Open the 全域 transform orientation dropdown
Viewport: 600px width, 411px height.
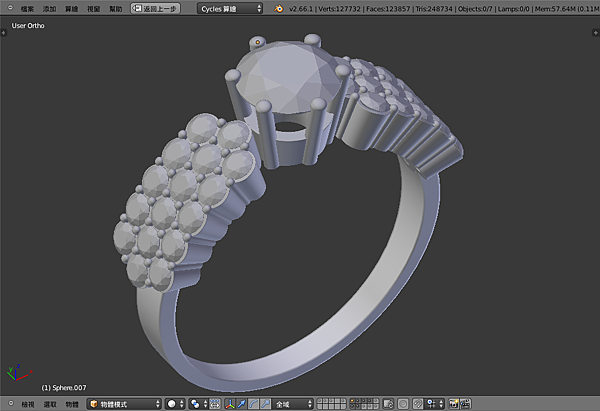293,404
